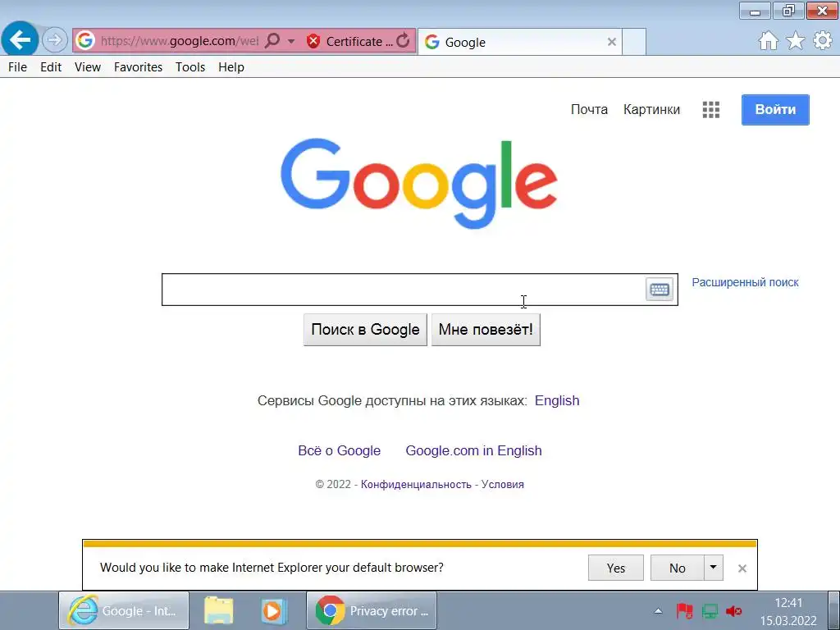The width and height of the screenshot is (840, 630).
Task: Open Windows Explorer folder in taskbar
Action: tap(218, 610)
